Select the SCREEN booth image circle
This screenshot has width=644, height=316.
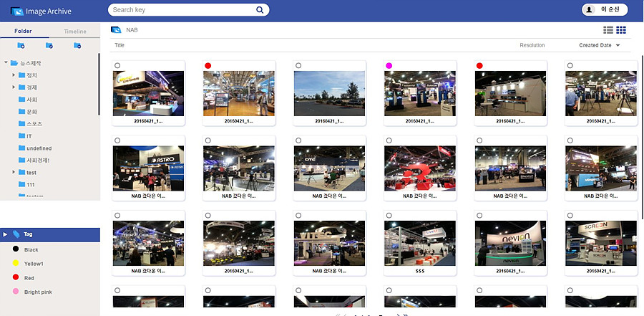point(570,215)
